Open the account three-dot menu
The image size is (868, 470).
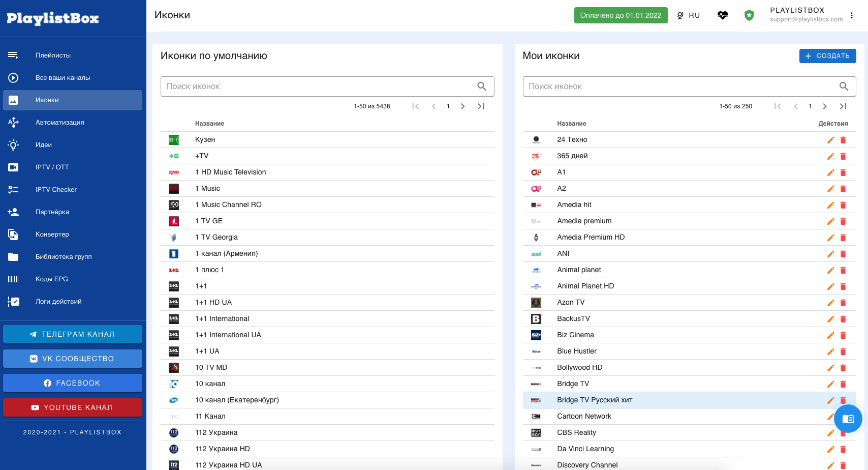852,15
